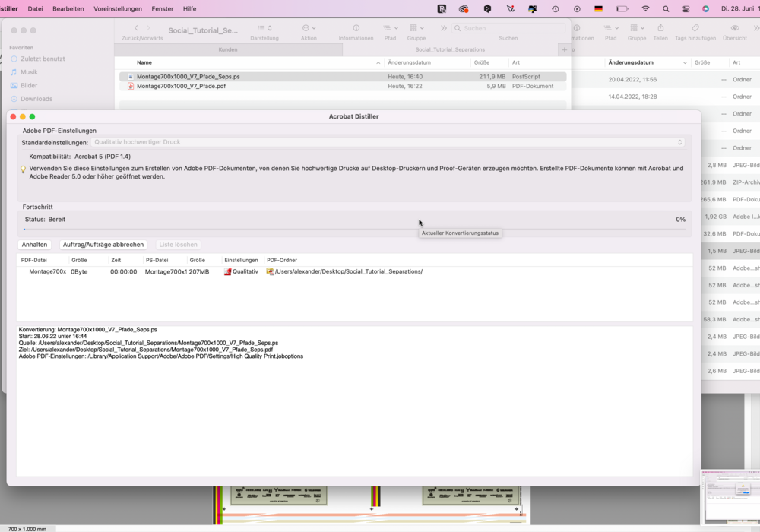
Task: Open the Voreinstellungen menu
Action: [x=118, y=8]
